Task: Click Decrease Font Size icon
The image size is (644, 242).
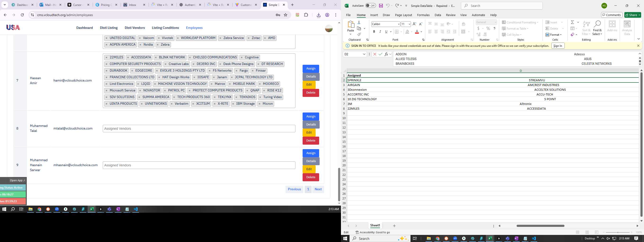Action: click(420, 24)
